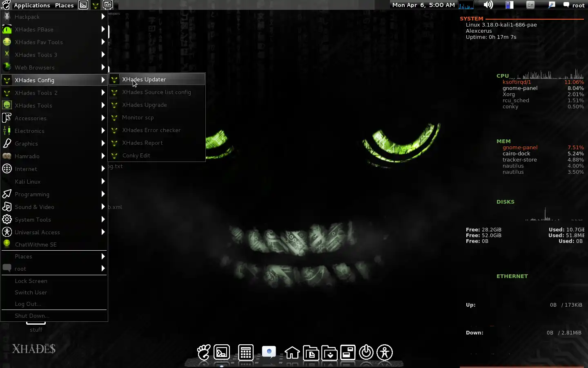
Task: Choose Lock Screen from the menu
Action: 54,281
